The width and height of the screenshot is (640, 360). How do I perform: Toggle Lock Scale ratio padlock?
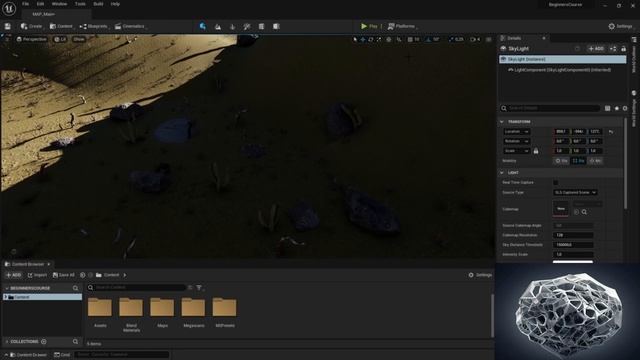(x=536, y=151)
